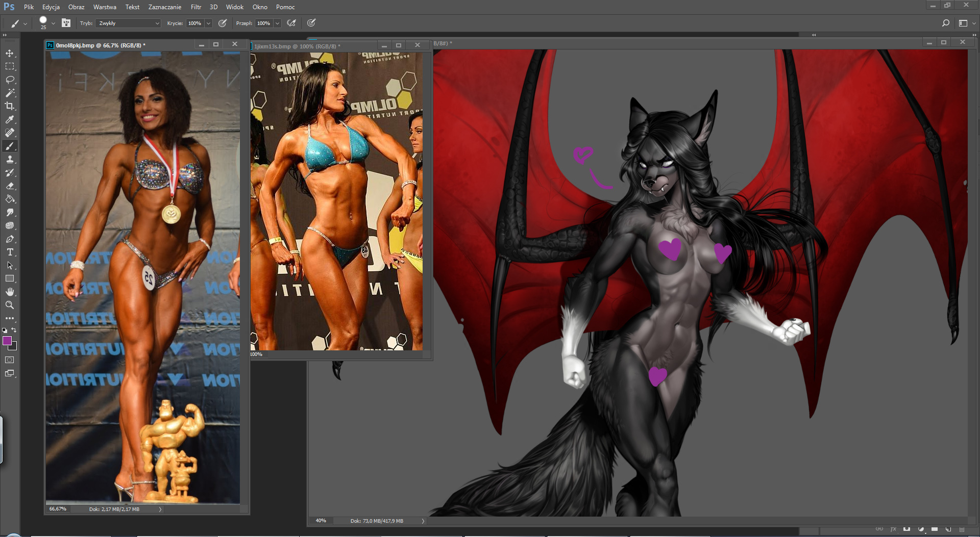
Task: Enable airbrush-style build-up
Action: tap(291, 23)
